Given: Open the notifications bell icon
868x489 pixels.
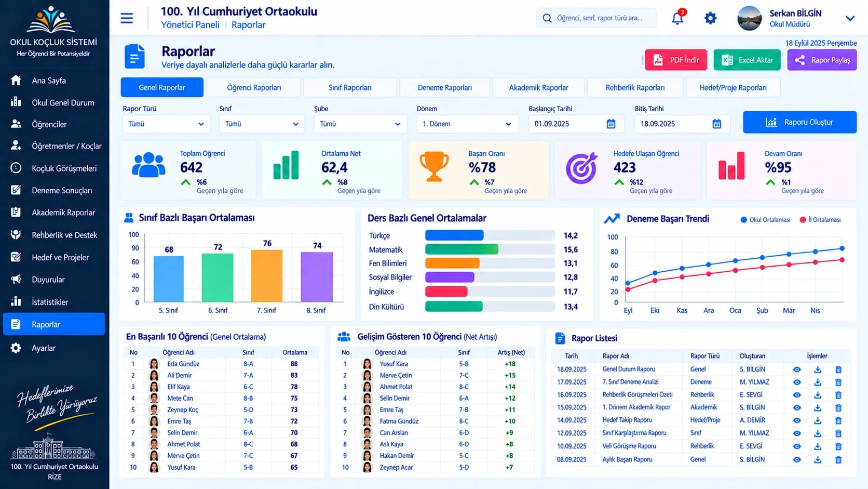Looking at the screenshot, I should pos(677,18).
